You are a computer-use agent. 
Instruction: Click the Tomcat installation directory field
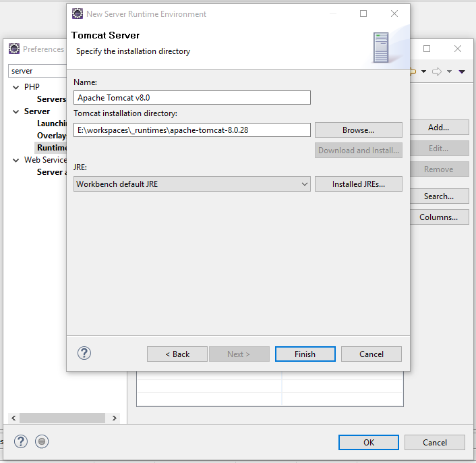192,130
